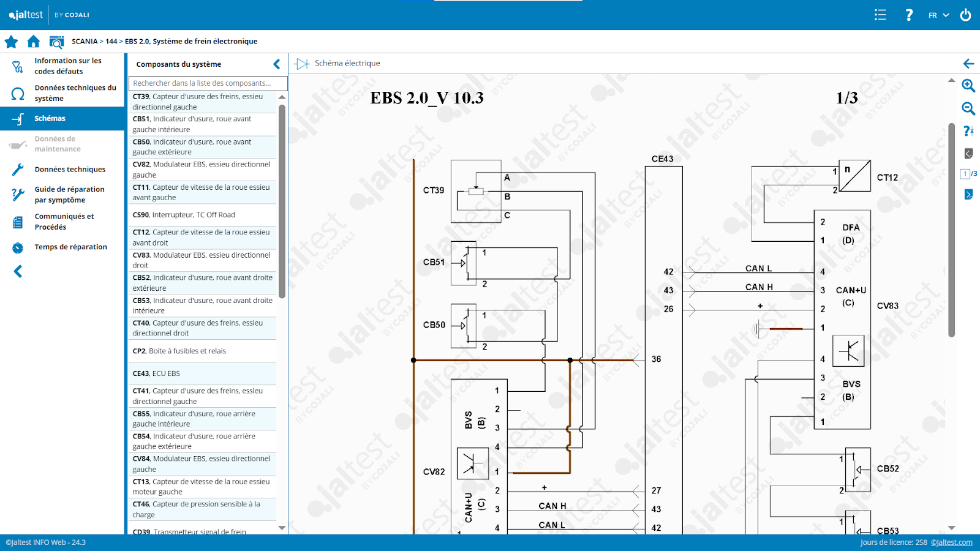Zoom out of the electrical schema

point(968,109)
